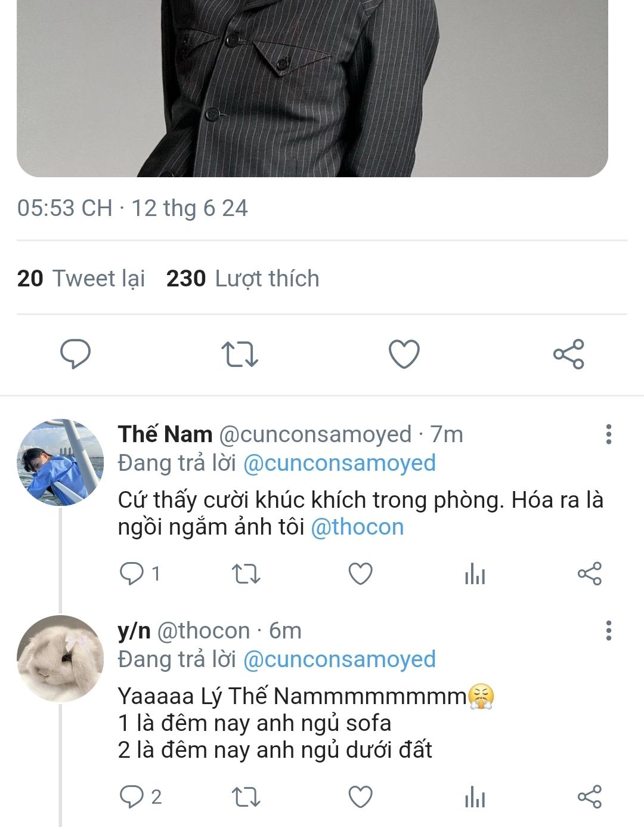Screen dimensions: 644x827
Task: Reply to the main tweet
Action: (76, 354)
